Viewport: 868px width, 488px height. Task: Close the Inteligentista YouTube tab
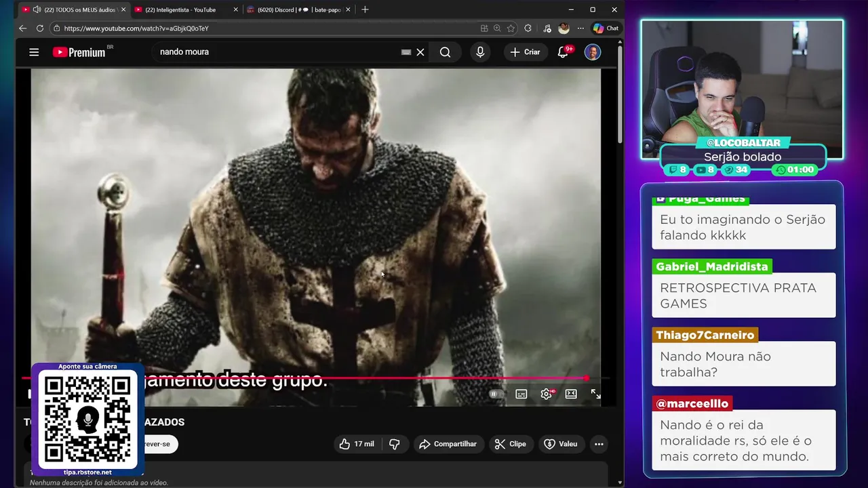235,9
